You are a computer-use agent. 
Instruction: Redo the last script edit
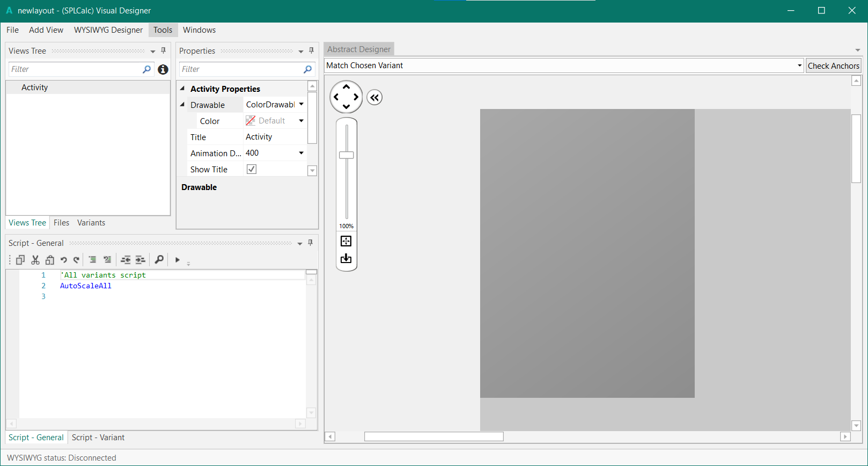coord(77,260)
